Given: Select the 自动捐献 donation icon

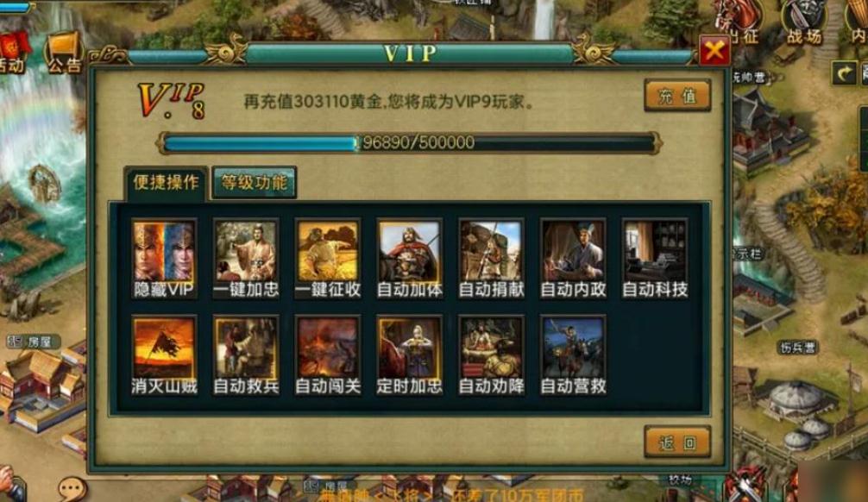Looking at the screenshot, I should pyautogui.click(x=492, y=259).
